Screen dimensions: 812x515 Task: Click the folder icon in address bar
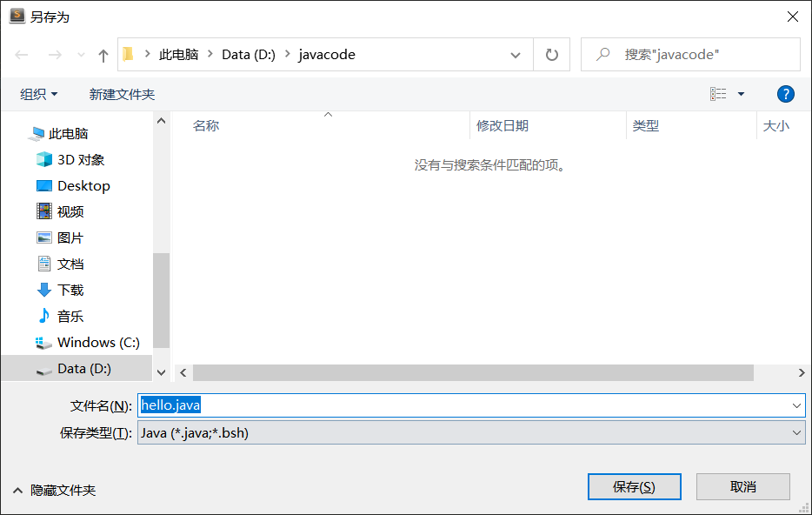pos(128,54)
